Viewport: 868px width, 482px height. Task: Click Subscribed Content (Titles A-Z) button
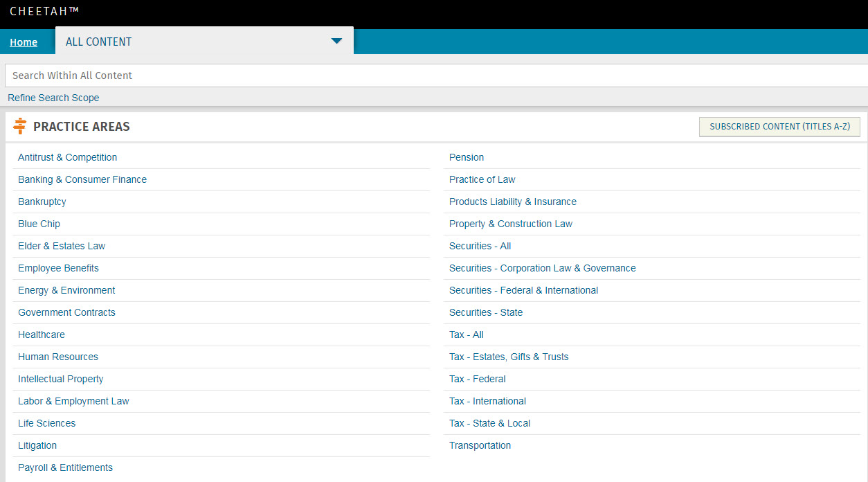click(780, 127)
